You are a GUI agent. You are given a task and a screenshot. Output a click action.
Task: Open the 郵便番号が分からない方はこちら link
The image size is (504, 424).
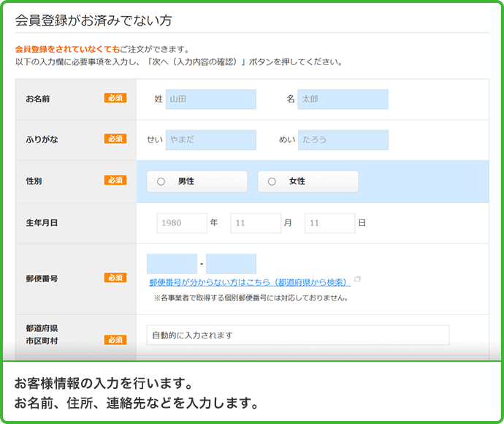point(250,282)
